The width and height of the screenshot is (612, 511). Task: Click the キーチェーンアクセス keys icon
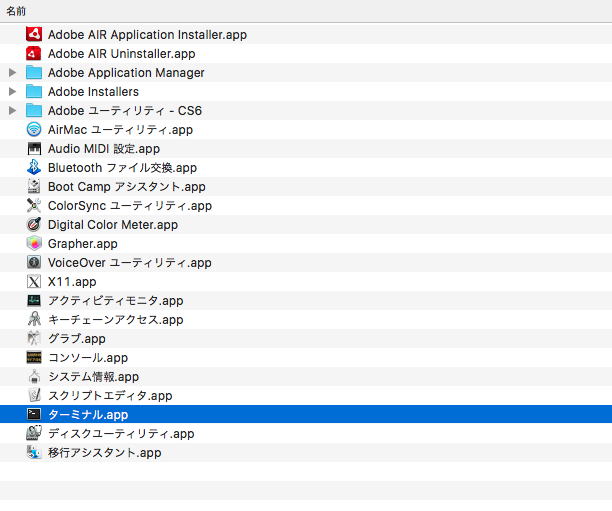[34, 319]
